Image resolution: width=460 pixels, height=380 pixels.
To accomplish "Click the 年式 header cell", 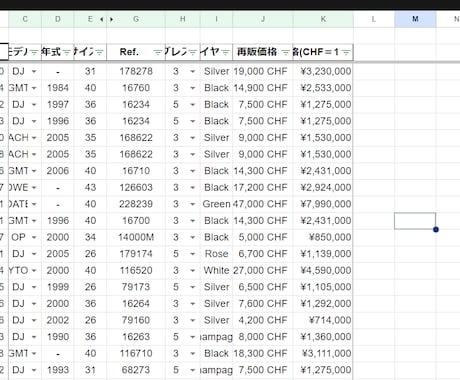I will pos(58,52).
